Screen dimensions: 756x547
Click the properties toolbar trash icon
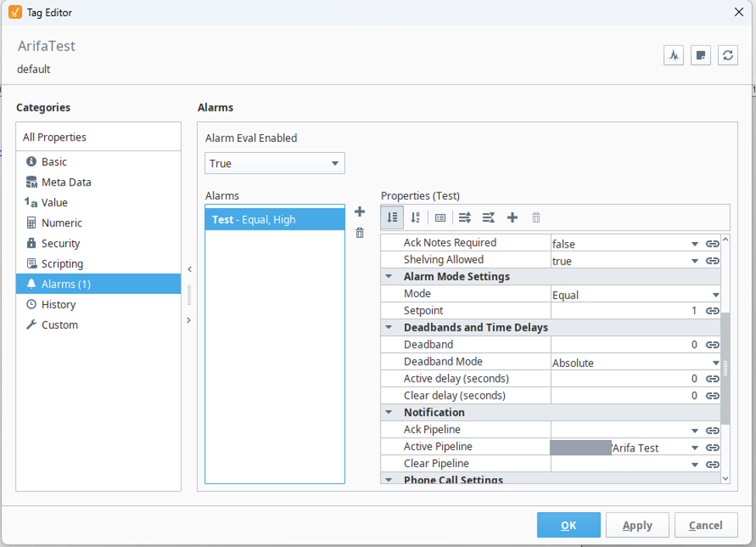point(536,218)
